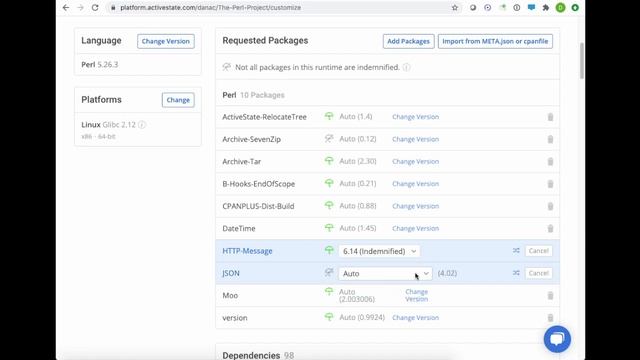Delete B-Hooks-EndOfScope with trash icon

550,184
